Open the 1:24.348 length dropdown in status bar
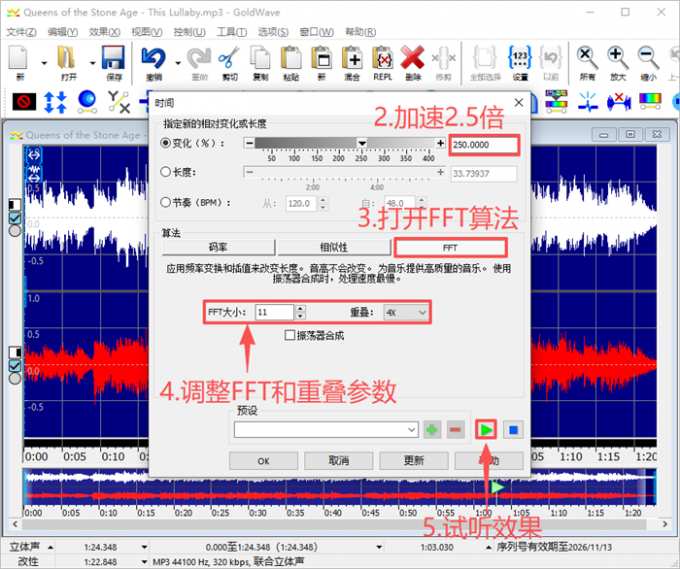This screenshot has height=569, width=680. click(x=144, y=547)
